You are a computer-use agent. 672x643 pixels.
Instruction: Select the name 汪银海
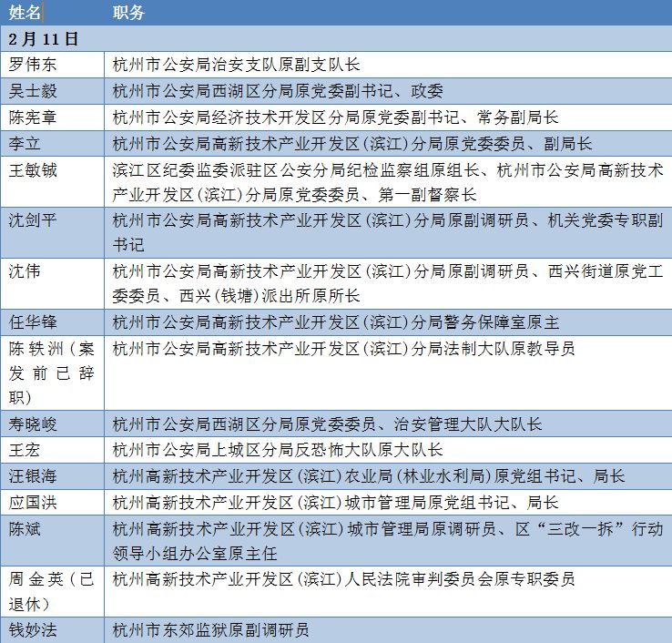(x=33, y=475)
